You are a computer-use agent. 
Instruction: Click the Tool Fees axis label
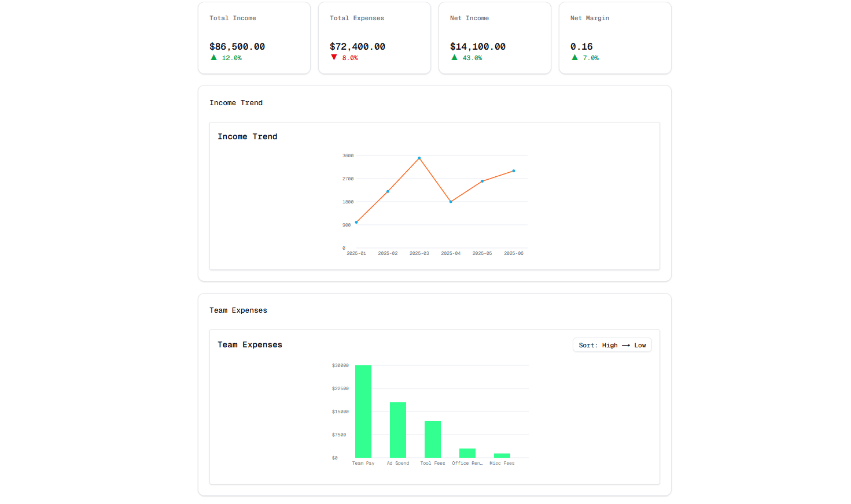[433, 463]
